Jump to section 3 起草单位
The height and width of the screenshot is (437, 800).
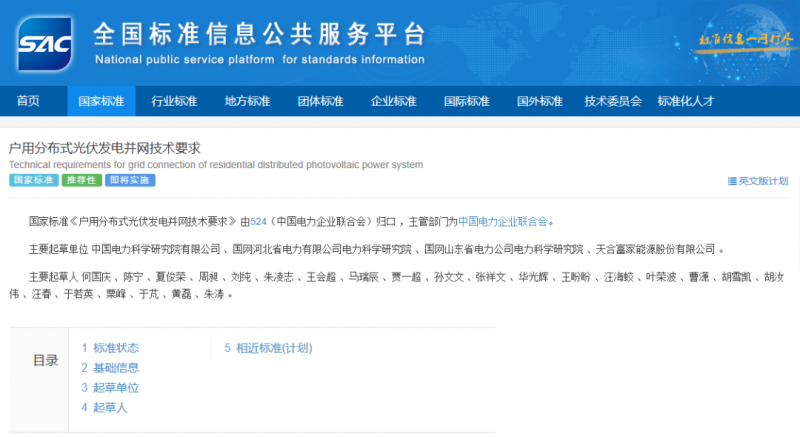click(x=110, y=388)
